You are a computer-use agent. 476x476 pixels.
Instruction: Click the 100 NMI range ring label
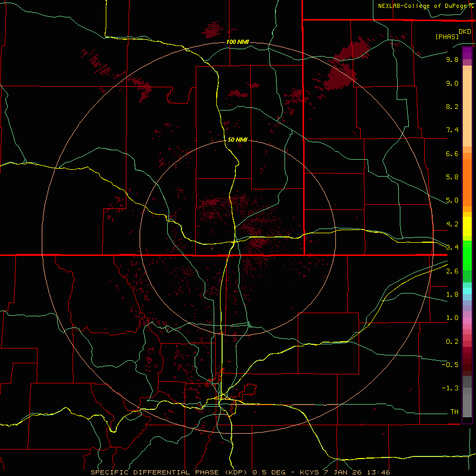[237, 42]
